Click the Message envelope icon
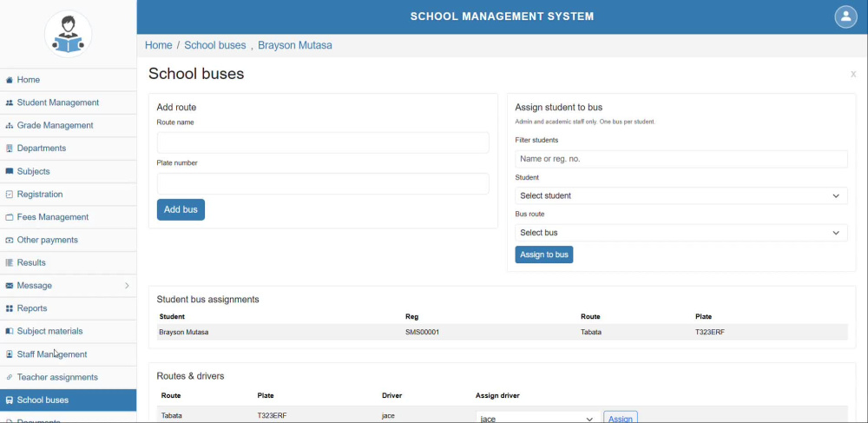Viewport: 868px width, 423px height. pyautogui.click(x=9, y=286)
